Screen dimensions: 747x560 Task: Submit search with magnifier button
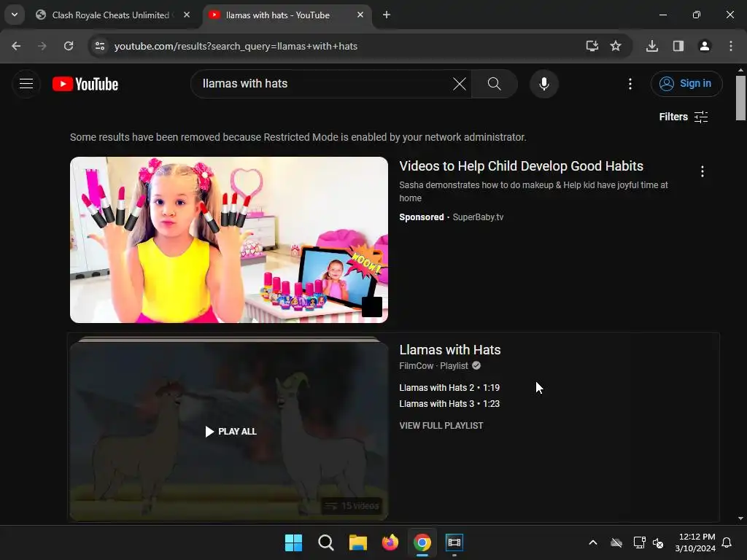(495, 84)
